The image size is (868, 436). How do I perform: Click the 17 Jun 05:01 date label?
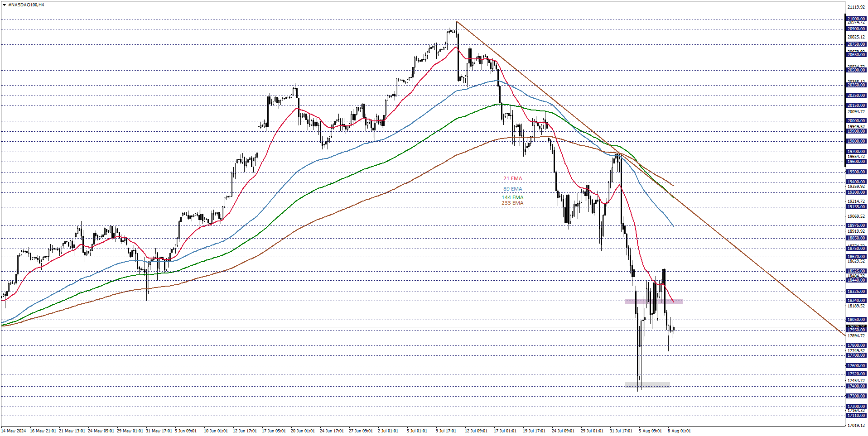pos(274,431)
